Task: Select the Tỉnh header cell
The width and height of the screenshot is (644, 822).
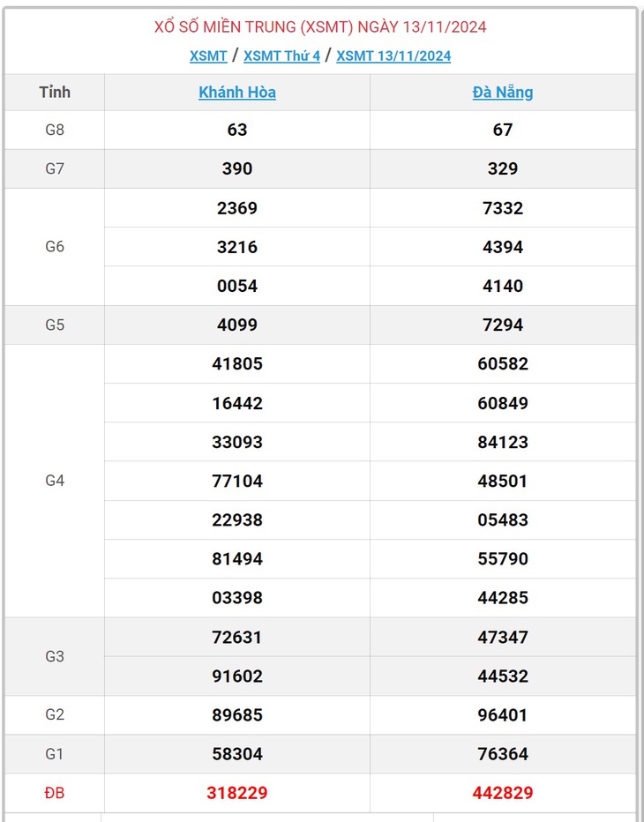Action: click(55, 93)
